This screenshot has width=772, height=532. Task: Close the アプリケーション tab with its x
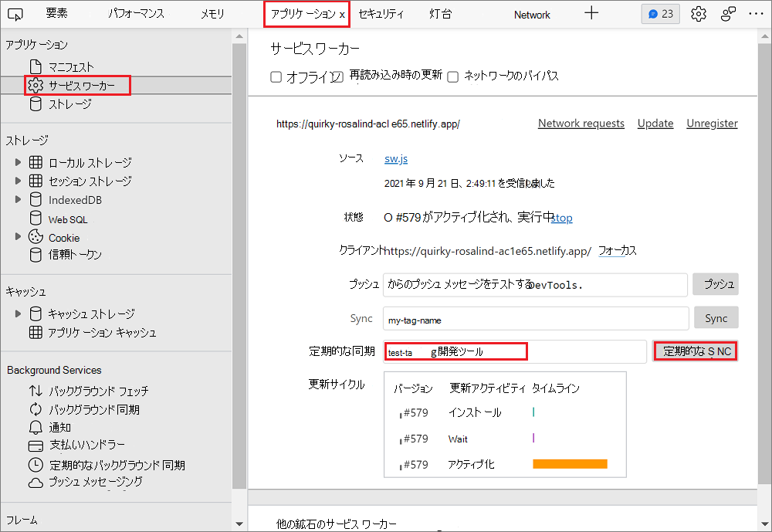[x=342, y=15]
